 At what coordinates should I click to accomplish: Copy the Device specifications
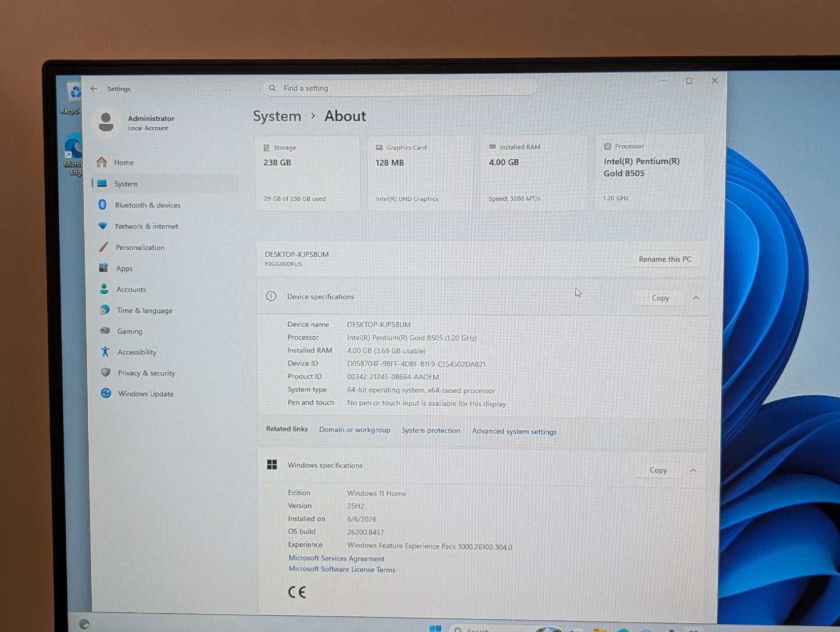(x=660, y=298)
